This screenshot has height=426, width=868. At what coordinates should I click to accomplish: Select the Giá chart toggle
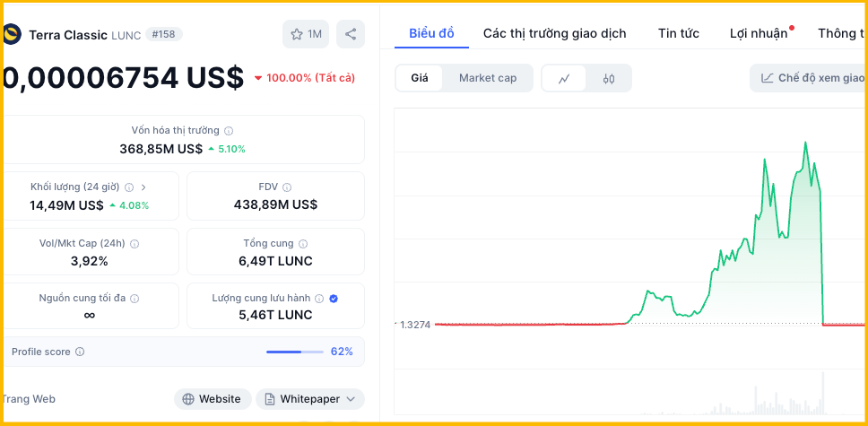[420, 78]
